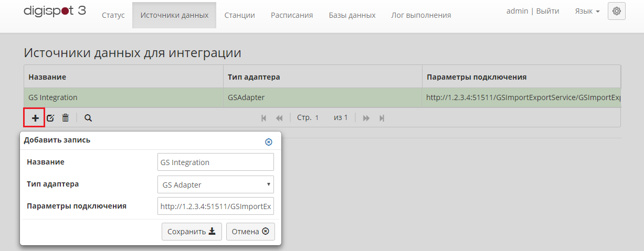The height and width of the screenshot is (251, 644).
Task: Expand the Язык language menu
Action: click(587, 11)
